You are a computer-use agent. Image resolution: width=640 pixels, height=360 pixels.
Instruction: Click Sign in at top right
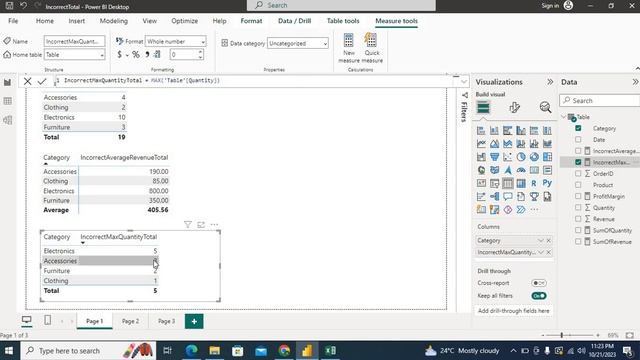click(x=550, y=6)
